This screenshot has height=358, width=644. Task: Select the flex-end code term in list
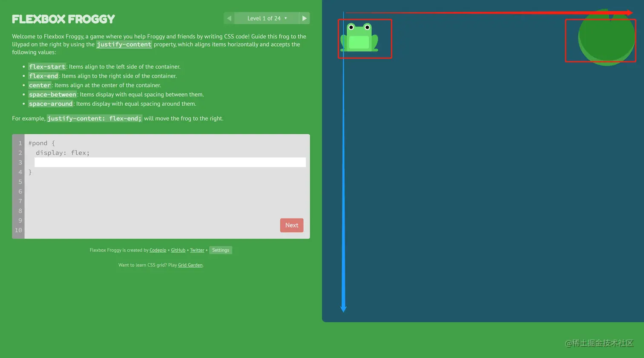coord(43,76)
